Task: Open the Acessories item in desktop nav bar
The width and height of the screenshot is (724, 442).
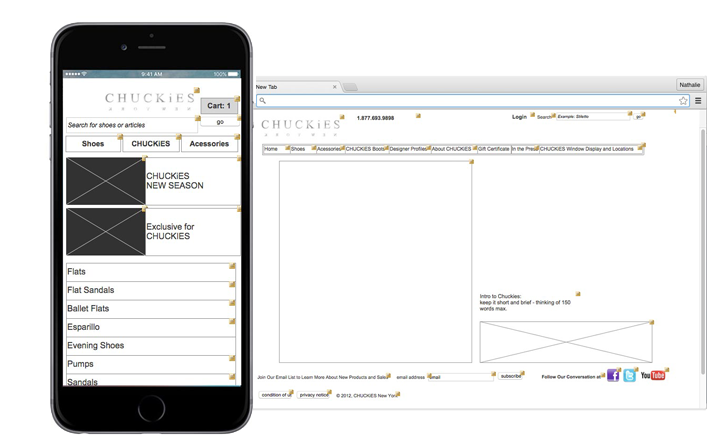Action: point(330,149)
